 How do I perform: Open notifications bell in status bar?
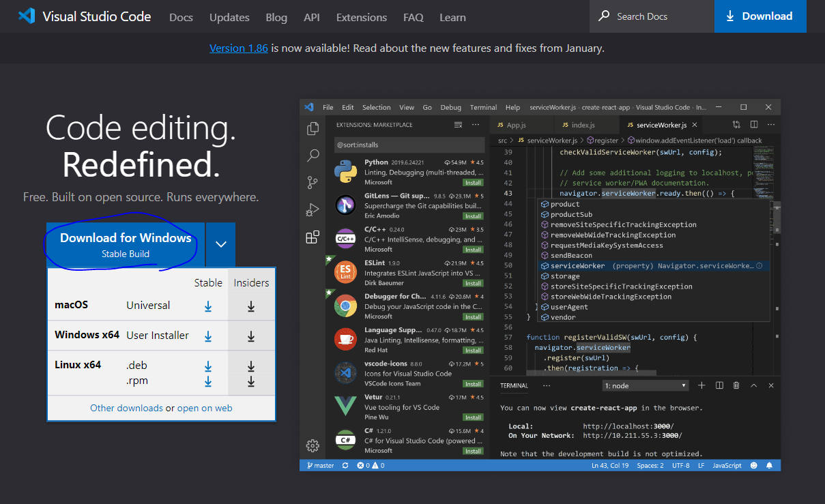pos(770,465)
